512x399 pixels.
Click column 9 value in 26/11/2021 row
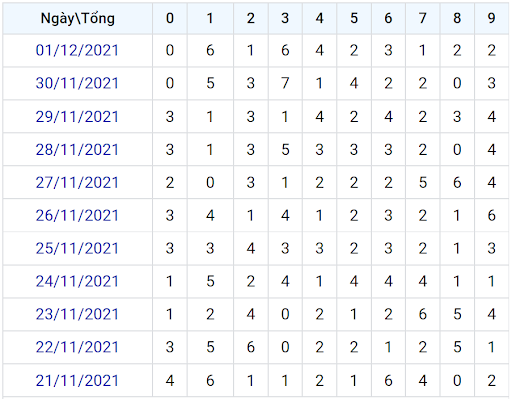[x=491, y=216]
